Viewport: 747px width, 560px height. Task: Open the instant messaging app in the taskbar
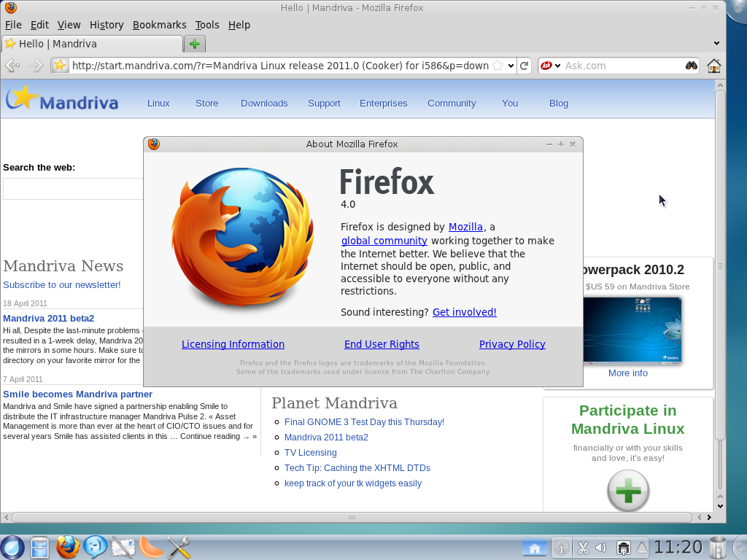tap(96, 547)
